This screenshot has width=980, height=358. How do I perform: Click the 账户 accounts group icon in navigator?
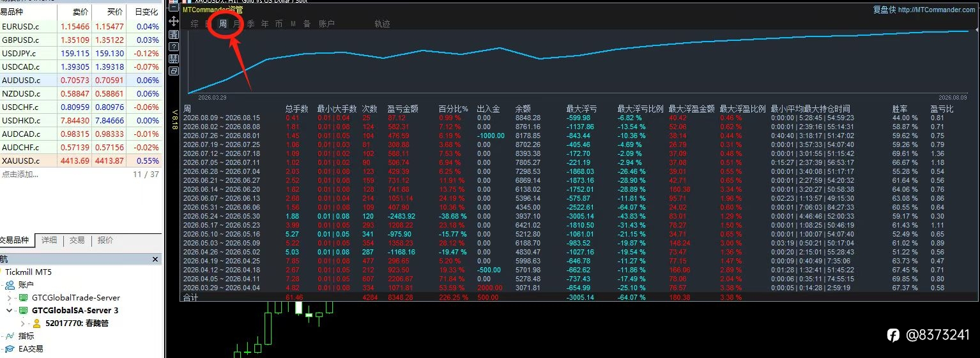tap(11, 285)
